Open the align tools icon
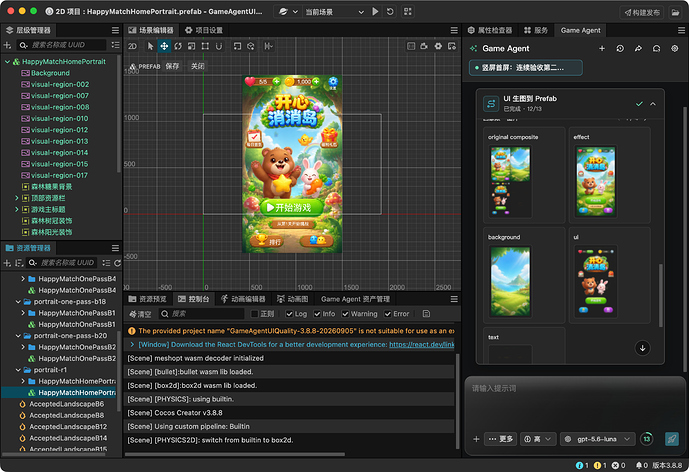Screen dimensions: 689x472 coord(268,46)
